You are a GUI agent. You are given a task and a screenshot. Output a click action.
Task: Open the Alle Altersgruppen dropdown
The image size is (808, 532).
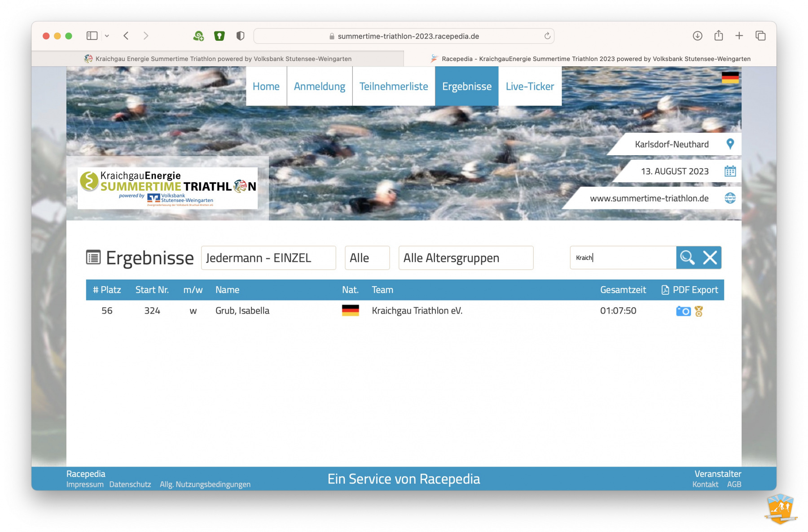(465, 258)
